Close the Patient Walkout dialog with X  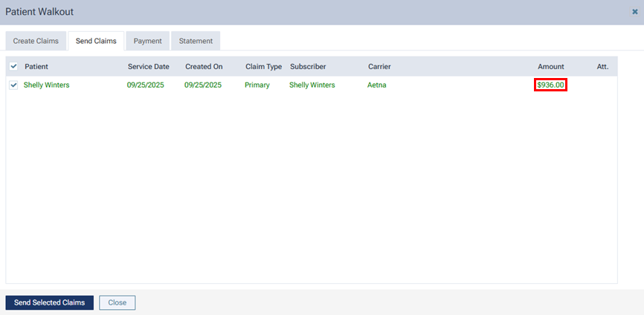pyautogui.click(x=634, y=12)
